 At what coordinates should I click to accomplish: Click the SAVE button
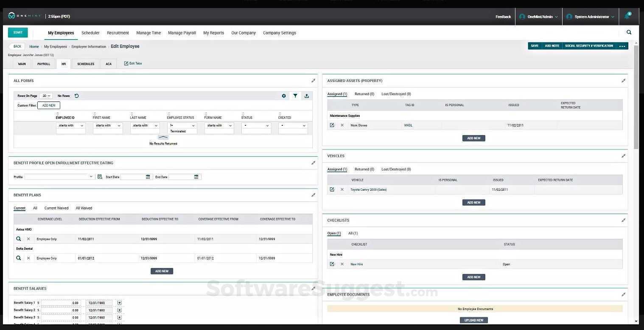point(535,46)
